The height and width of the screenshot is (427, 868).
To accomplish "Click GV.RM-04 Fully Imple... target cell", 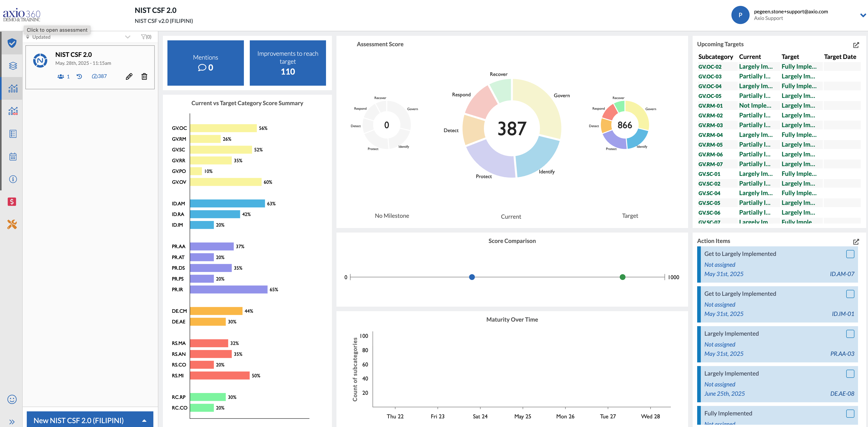I will pos(799,135).
